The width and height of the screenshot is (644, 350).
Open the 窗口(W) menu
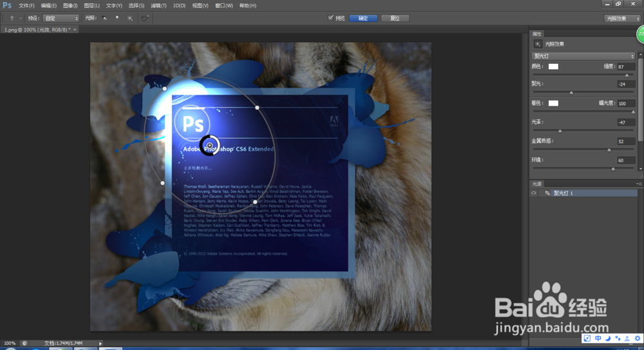click(x=224, y=6)
